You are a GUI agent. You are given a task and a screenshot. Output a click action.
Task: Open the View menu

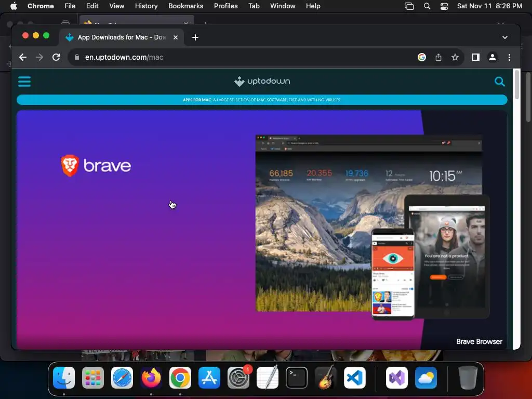116,6
